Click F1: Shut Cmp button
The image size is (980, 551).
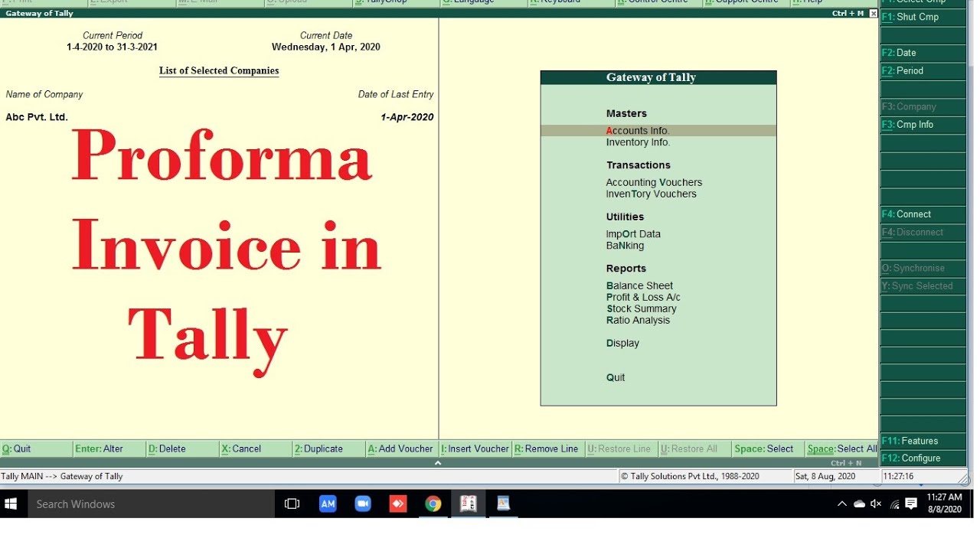point(923,17)
